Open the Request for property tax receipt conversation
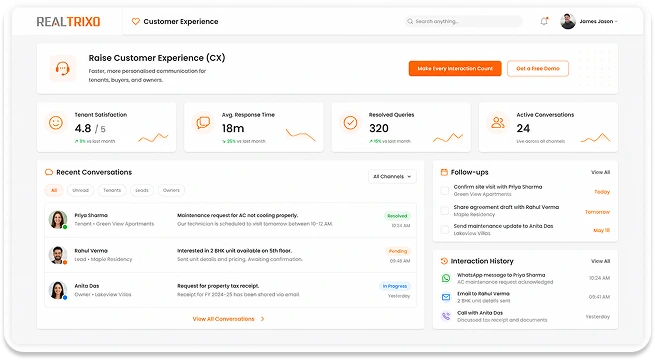Image resolution: width=655 pixels, height=360 pixels. tap(231, 290)
